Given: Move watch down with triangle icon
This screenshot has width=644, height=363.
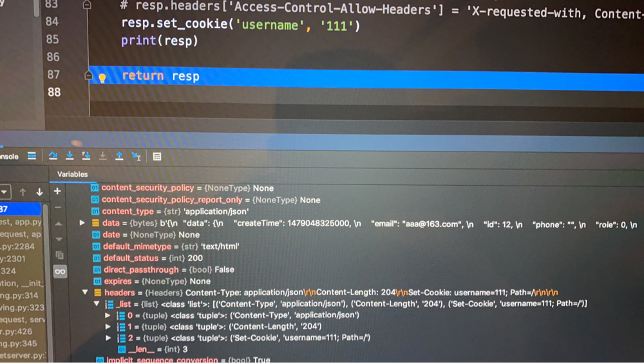Looking at the screenshot, I should [59, 239].
